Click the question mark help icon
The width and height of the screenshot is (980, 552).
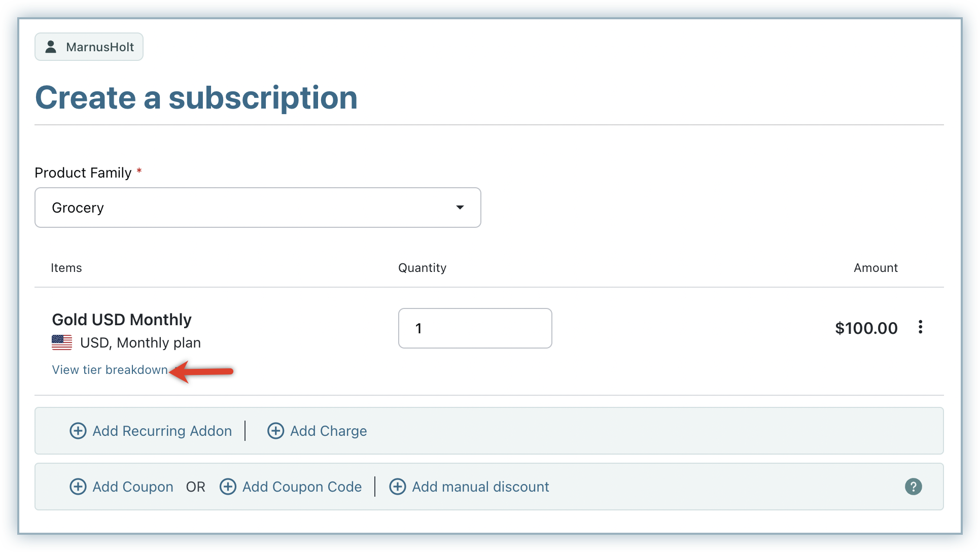click(x=913, y=487)
